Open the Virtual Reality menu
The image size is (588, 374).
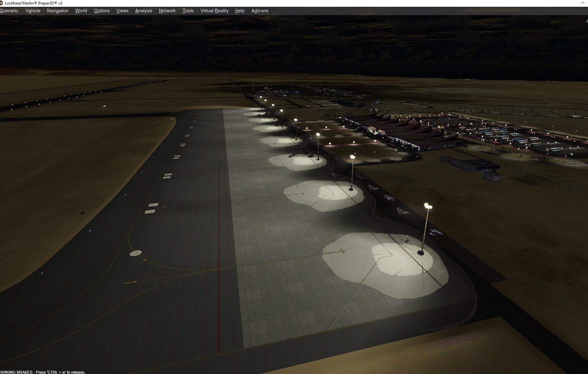tap(214, 11)
